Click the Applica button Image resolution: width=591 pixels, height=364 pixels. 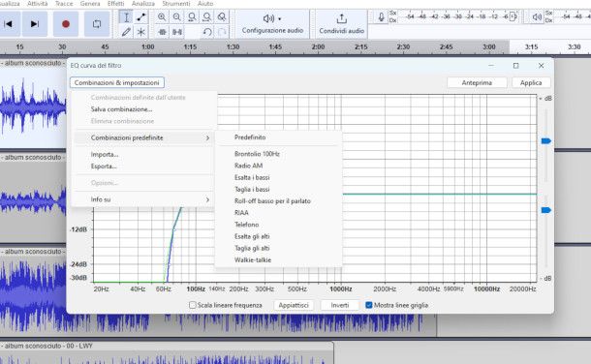click(x=531, y=83)
